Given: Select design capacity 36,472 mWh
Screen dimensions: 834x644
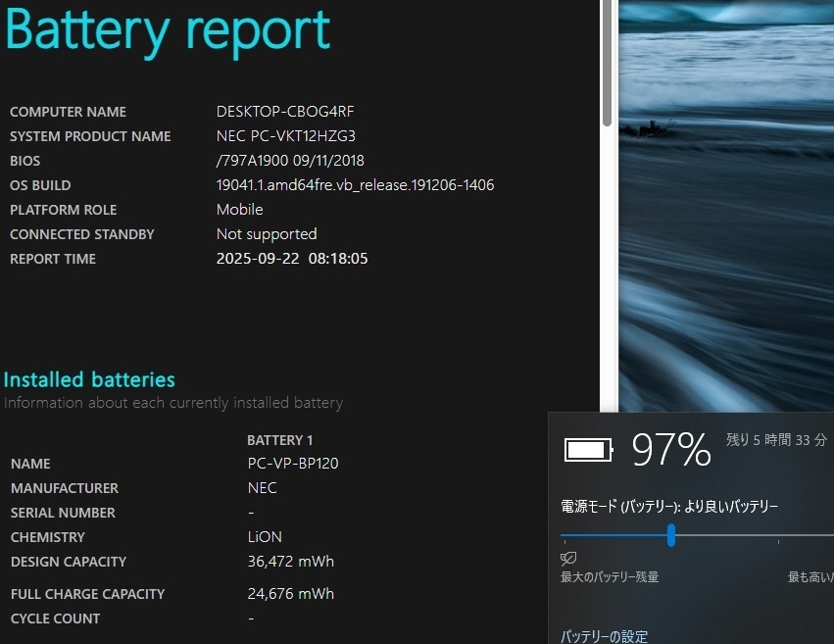Looking at the screenshot, I should [x=291, y=561].
